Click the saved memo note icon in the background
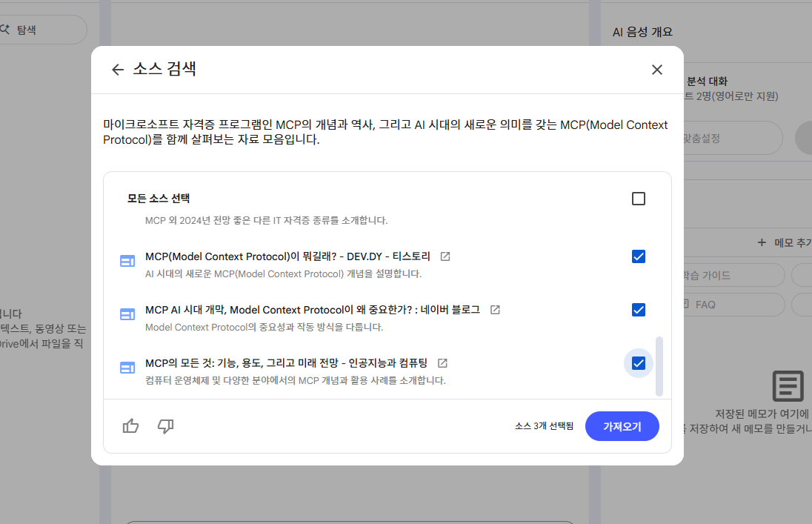 (x=788, y=386)
